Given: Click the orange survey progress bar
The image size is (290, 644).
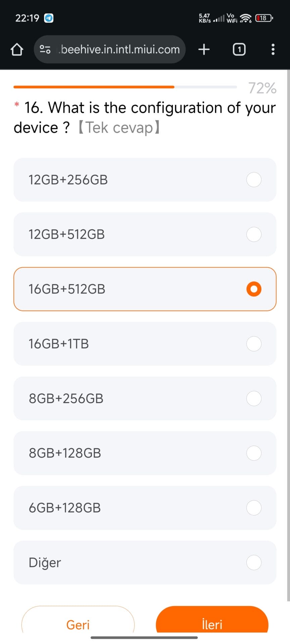Looking at the screenshot, I should pyautogui.click(x=94, y=87).
